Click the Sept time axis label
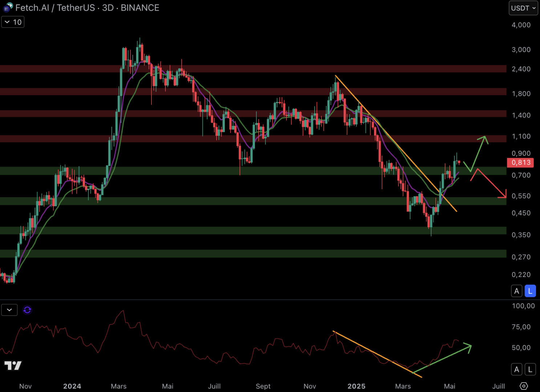Image resolution: width=540 pixels, height=392 pixels. point(263,386)
